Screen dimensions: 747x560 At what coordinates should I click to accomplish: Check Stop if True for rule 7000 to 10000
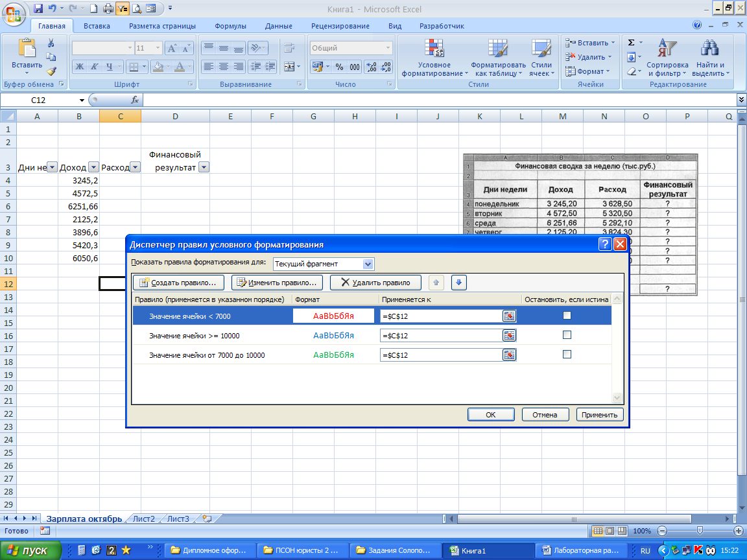(x=567, y=355)
